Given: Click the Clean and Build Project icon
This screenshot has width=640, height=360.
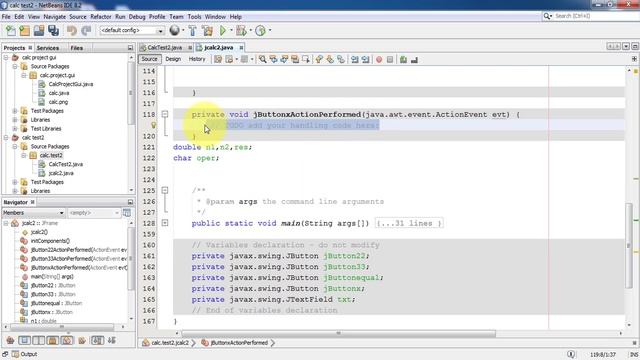Looking at the screenshot, I should pyautogui.click(x=207, y=31).
